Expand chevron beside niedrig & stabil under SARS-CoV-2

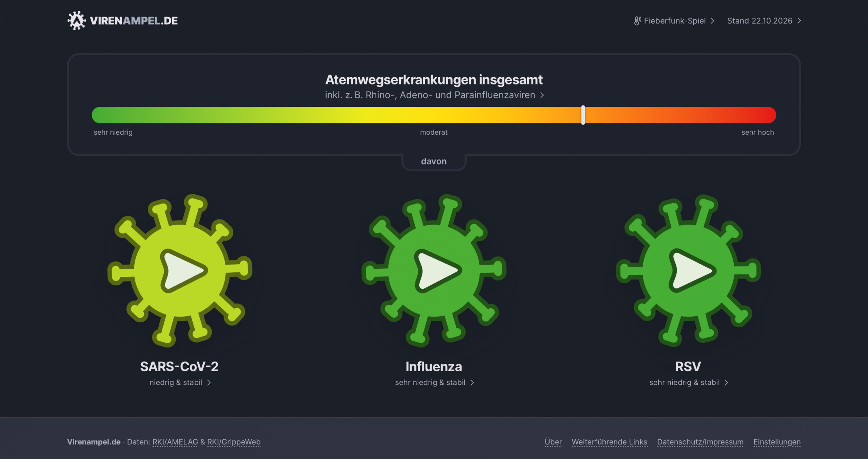pyautogui.click(x=209, y=383)
